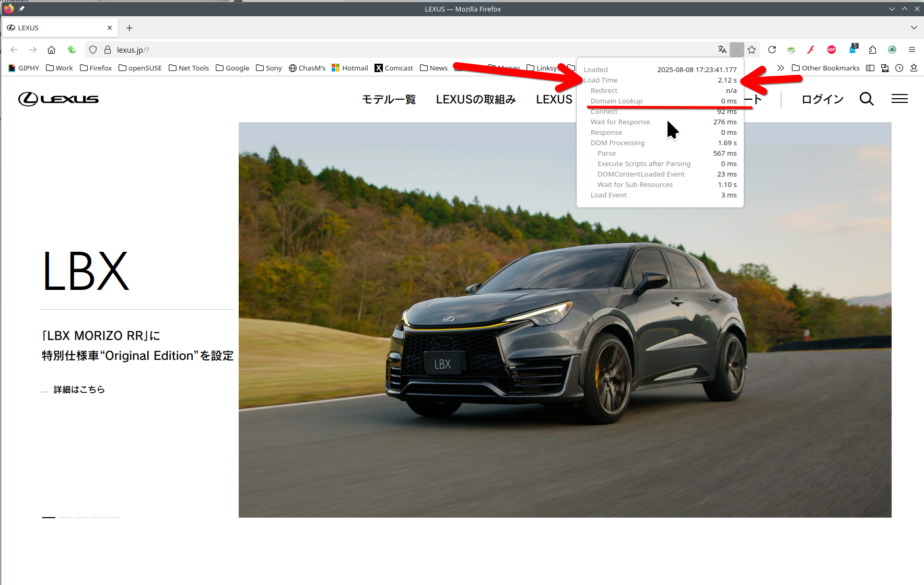Open the Lexus site search magnifier
This screenshot has height=585, width=924.
(x=867, y=99)
